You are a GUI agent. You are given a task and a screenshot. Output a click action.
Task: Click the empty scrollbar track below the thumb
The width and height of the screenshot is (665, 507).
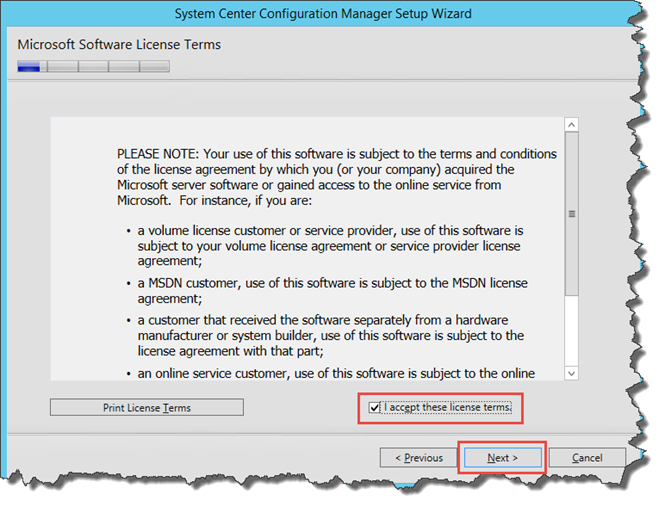coord(572,331)
